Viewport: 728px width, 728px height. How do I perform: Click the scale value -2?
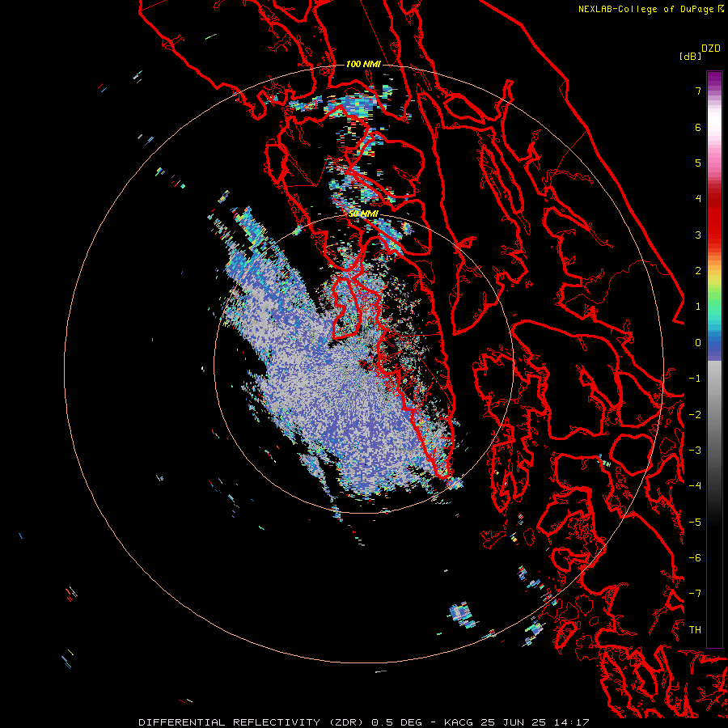(695, 415)
